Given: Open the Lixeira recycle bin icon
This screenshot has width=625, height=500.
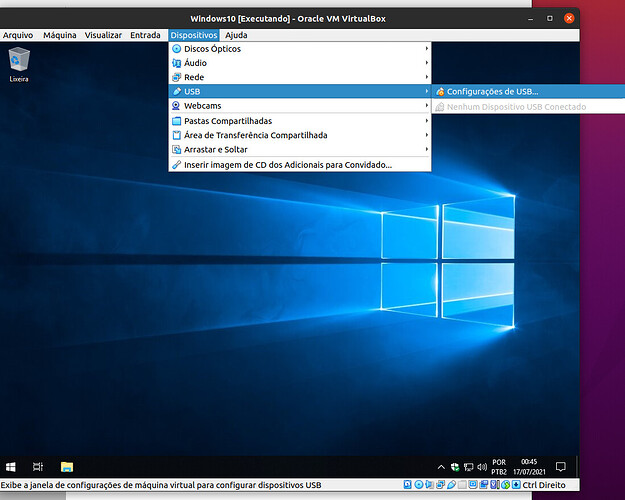Looking at the screenshot, I should pyautogui.click(x=19, y=65).
